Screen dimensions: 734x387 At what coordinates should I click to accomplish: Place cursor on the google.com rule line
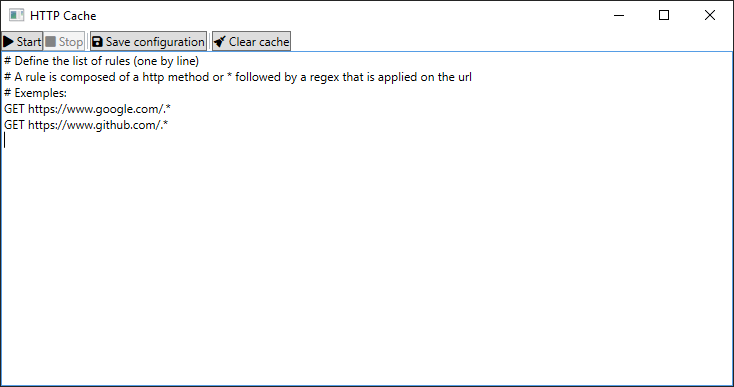88,109
